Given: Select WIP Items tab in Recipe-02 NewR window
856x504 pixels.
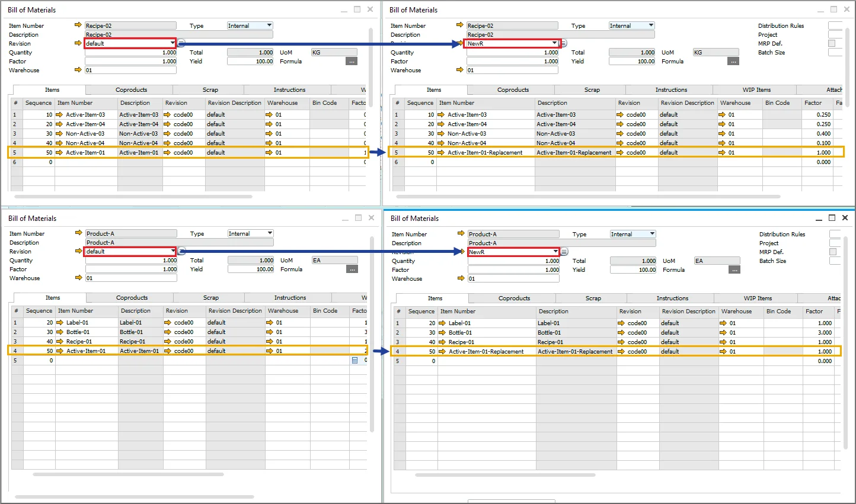Looking at the screenshot, I should pyautogui.click(x=756, y=90).
